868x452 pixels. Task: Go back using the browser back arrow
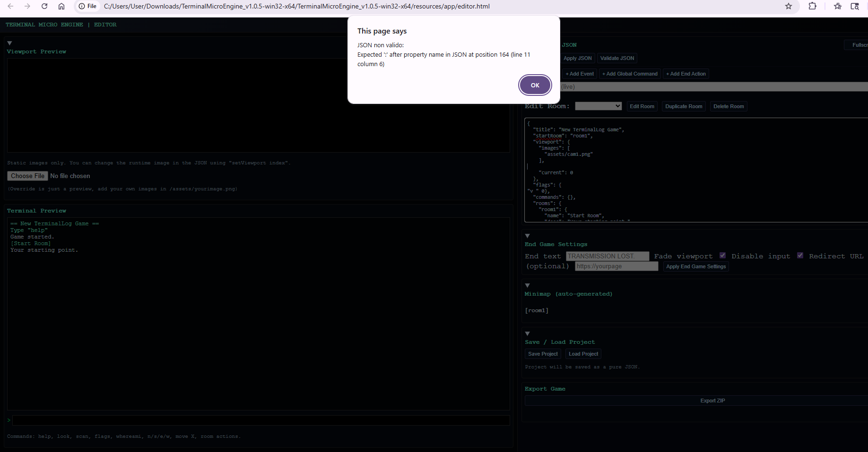click(10, 6)
